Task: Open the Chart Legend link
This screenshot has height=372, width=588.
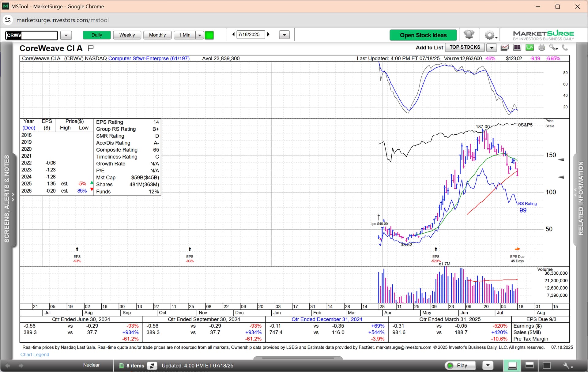Action: [x=35, y=355]
